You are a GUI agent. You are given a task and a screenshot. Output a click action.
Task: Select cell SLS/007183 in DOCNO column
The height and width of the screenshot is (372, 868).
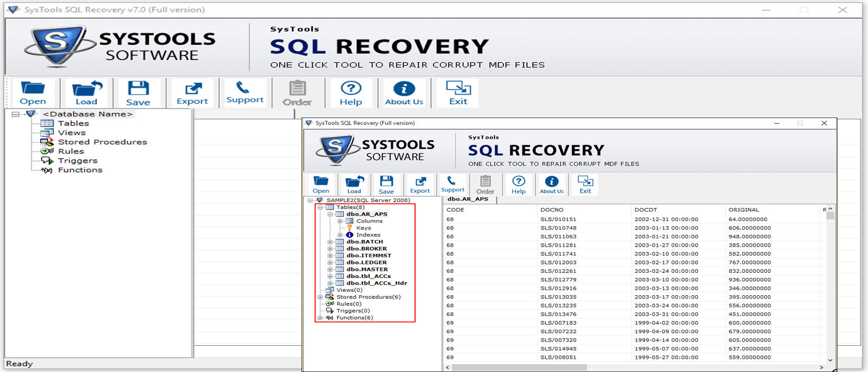(x=558, y=323)
